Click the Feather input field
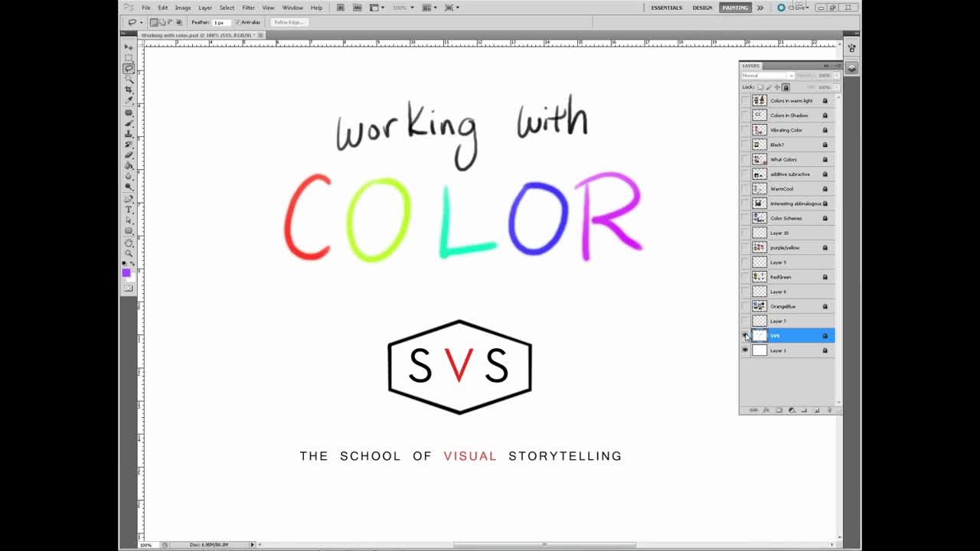 point(221,22)
